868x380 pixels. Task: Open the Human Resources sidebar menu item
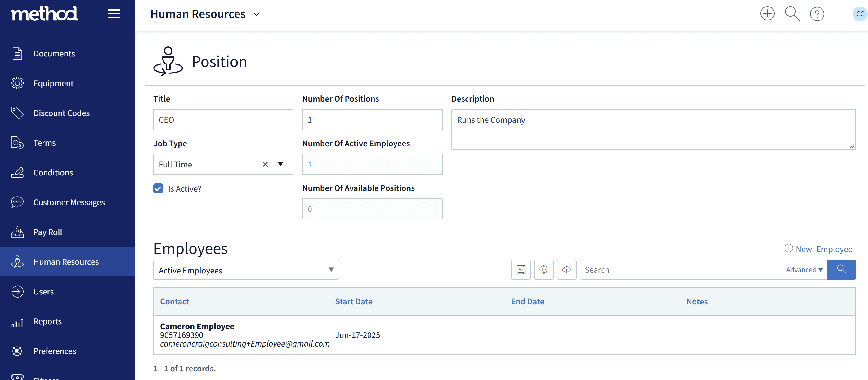[x=67, y=262]
